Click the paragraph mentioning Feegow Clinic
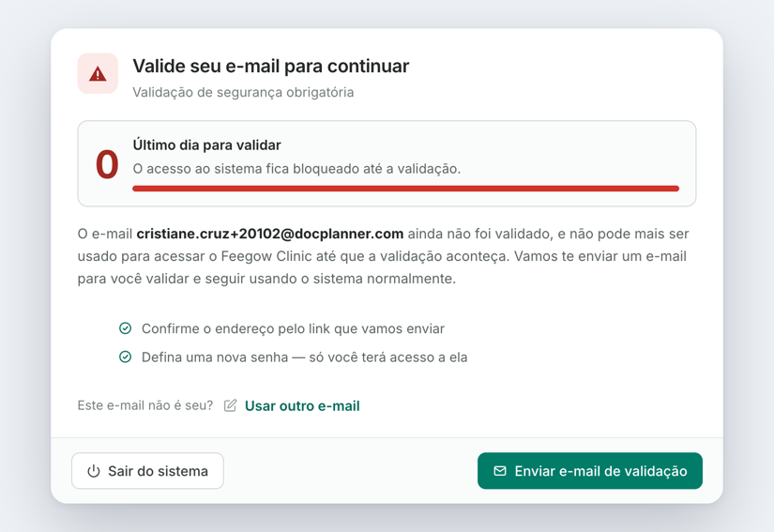Viewport: 774px width, 532px height. pos(383,256)
